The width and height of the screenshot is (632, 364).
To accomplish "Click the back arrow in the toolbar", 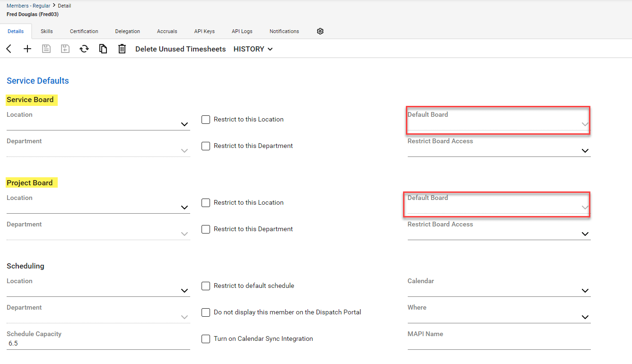I will (x=8, y=49).
